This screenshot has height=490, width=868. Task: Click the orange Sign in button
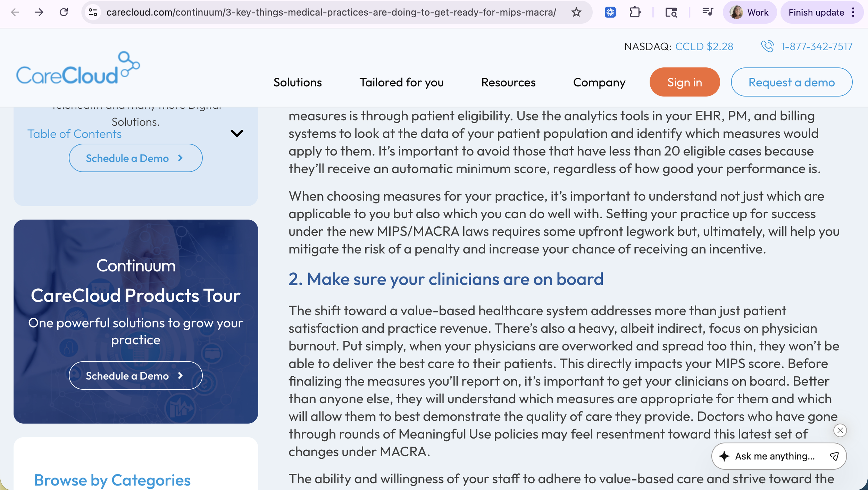684,83
